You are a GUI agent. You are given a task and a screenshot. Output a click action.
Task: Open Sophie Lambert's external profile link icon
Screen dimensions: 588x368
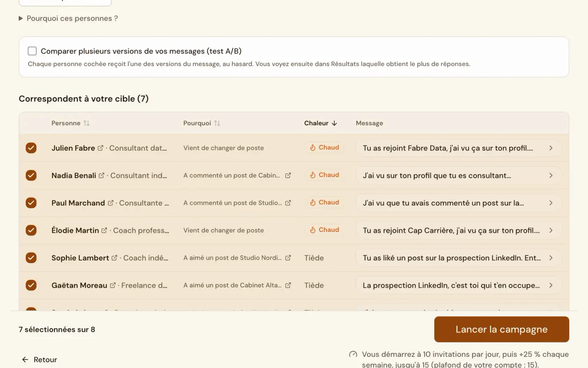(114, 258)
